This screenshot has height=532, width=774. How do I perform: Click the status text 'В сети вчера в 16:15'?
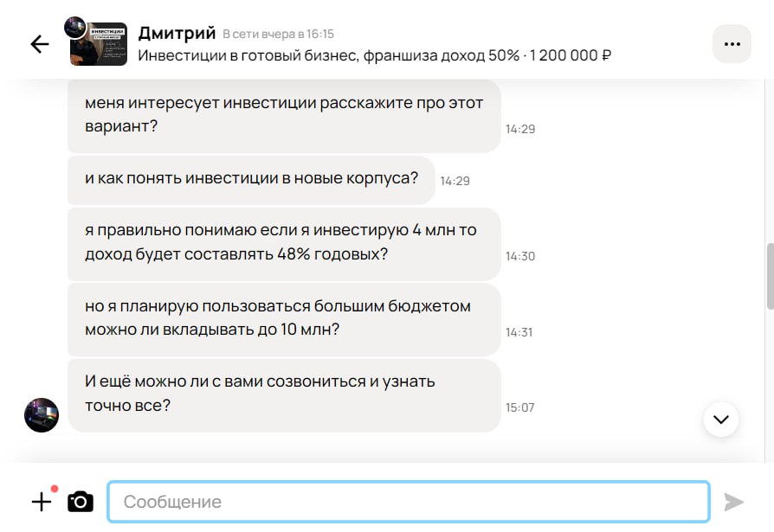279,34
